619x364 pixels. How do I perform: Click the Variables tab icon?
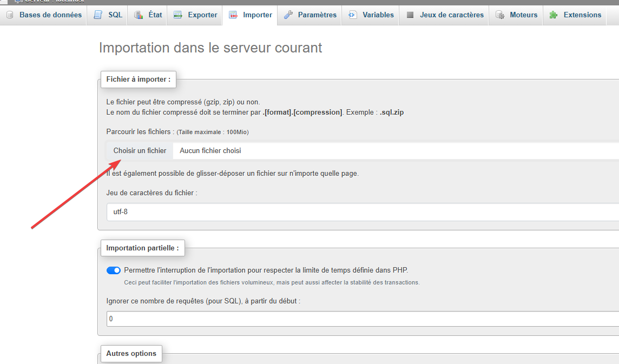point(353,15)
